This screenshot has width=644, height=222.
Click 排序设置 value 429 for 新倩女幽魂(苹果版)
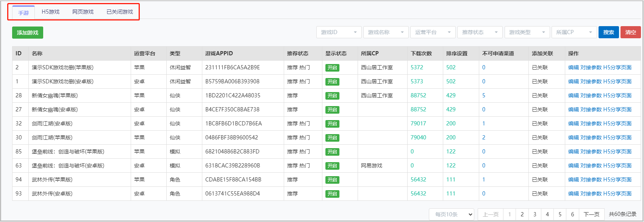tap(451, 95)
